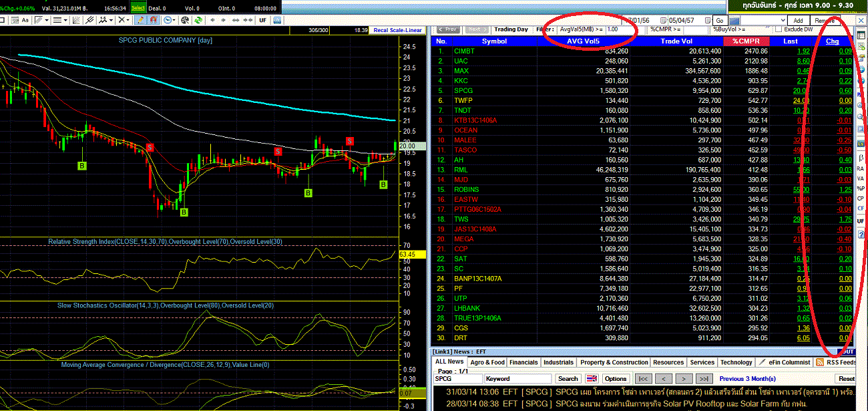Open RA tool in right sidebar
This screenshot has height=411, width=868.
(x=861, y=168)
